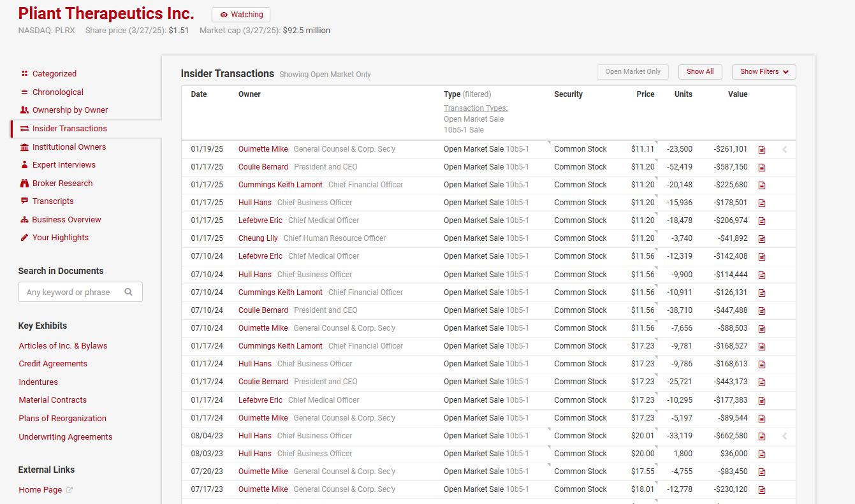
Task: Click the -52,419 units cell
Action: (680, 167)
